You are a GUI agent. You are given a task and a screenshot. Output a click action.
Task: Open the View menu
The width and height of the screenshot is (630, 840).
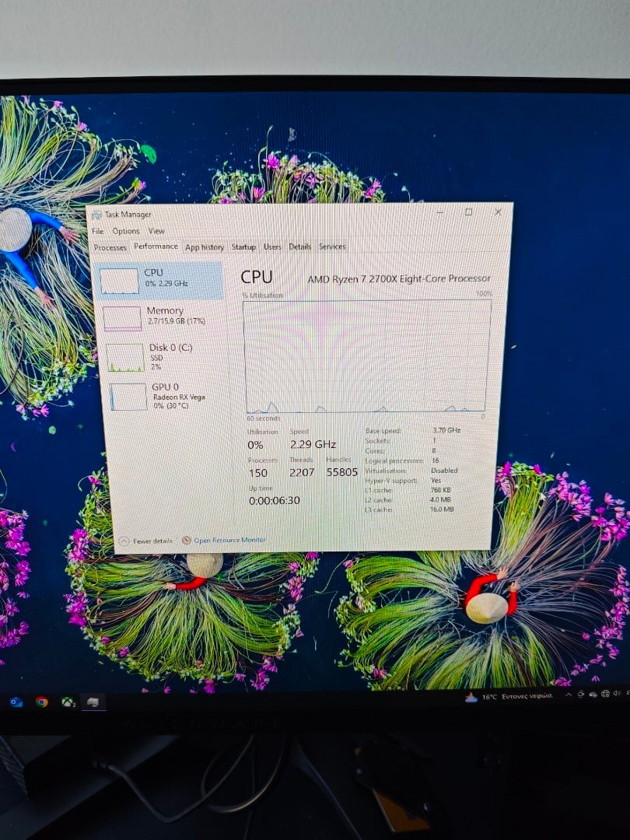(156, 231)
